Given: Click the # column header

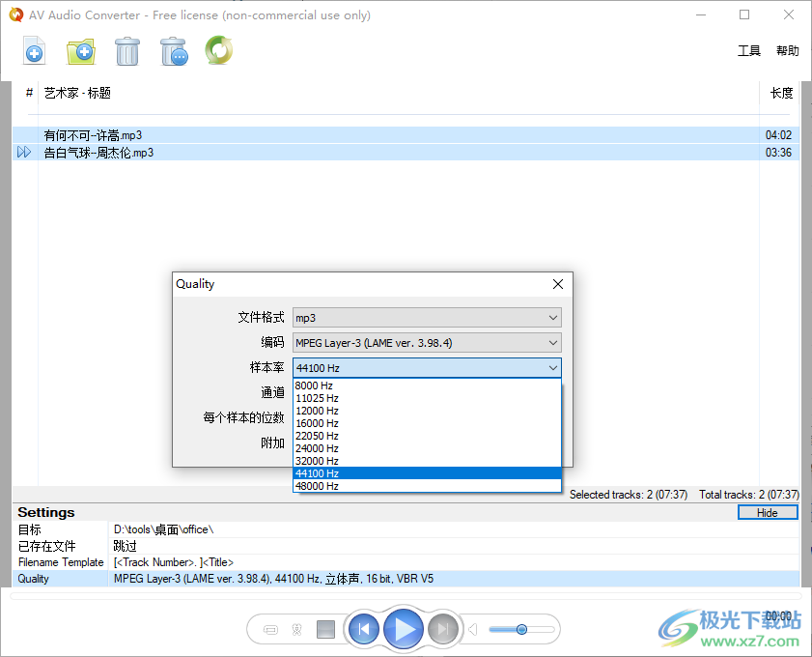Looking at the screenshot, I should (x=29, y=93).
